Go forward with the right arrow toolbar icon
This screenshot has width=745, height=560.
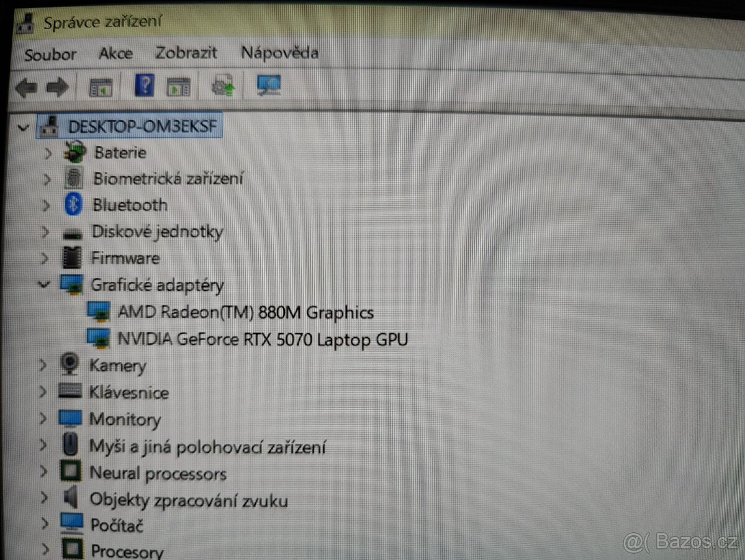[x=57, y=88]
